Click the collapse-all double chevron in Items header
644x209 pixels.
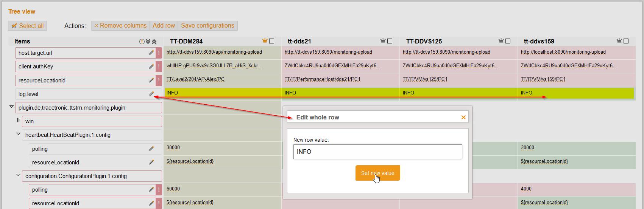click(x=154, y=42)
